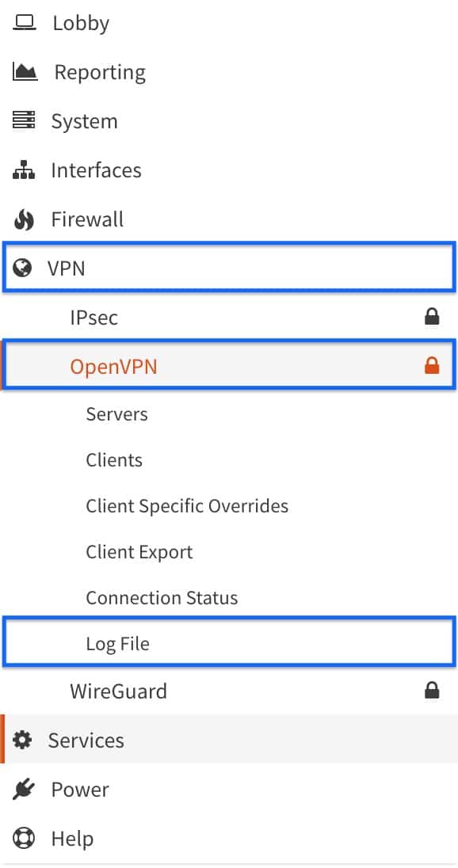Open Interfaces via its network icon
The height and width of the screenshot is (868, 458).
click(23, 169)
